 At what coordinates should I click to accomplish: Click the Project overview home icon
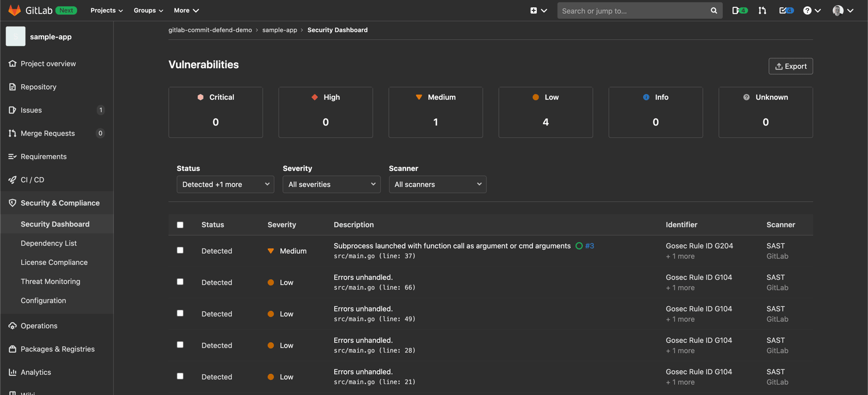coord(12,64)
